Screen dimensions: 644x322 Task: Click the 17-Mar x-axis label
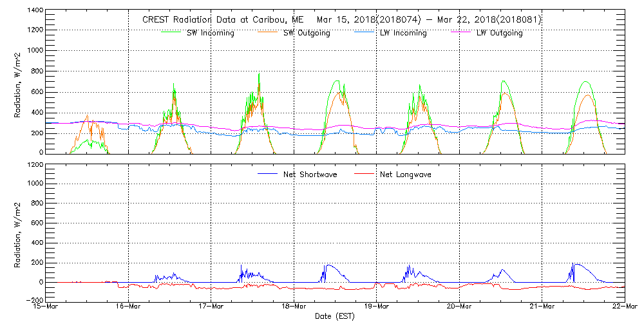[x=211, y=307]
